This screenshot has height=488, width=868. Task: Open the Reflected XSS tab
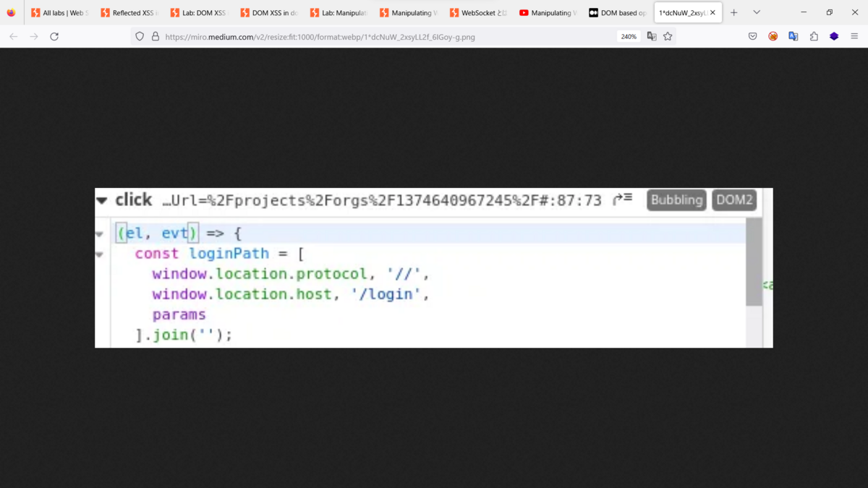(x=129, y=12)
